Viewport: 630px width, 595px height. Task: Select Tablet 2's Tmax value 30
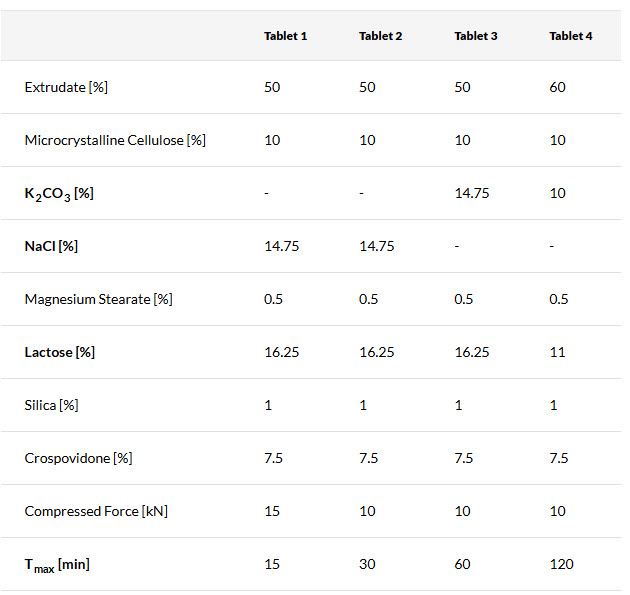[x=367, y=564]
